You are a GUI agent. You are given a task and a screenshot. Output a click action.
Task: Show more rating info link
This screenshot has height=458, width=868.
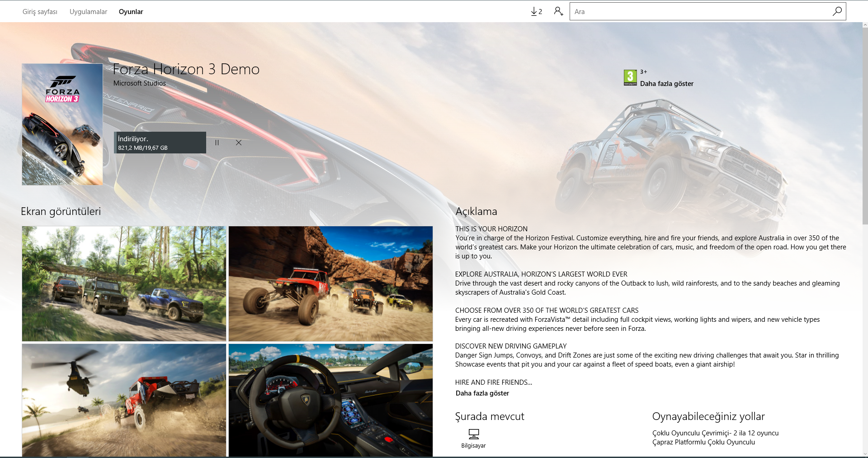coord(667,84)
